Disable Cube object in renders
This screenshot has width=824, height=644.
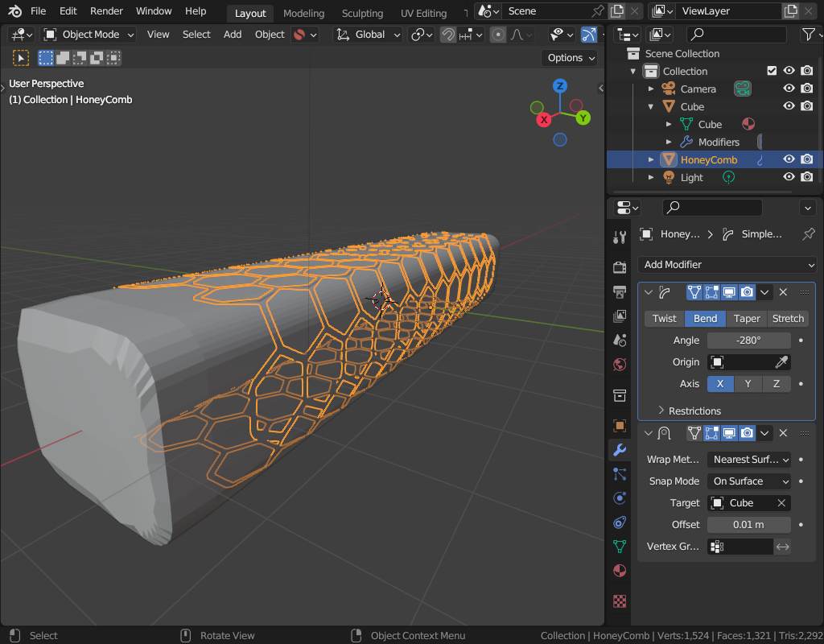point(806,106)
